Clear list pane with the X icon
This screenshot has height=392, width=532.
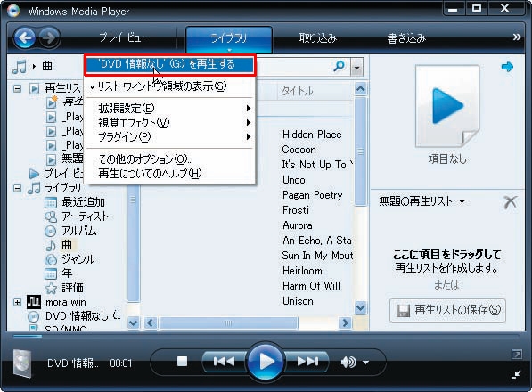(511, 202)
